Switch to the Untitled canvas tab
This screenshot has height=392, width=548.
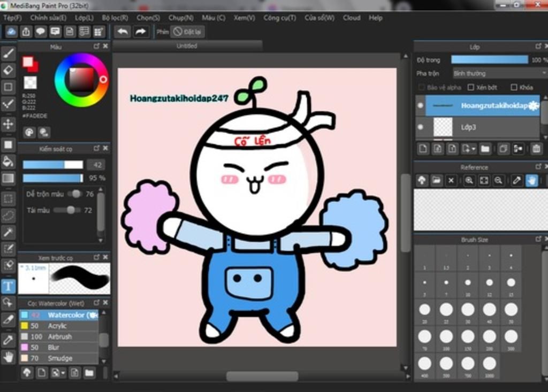tap(187, 46)
